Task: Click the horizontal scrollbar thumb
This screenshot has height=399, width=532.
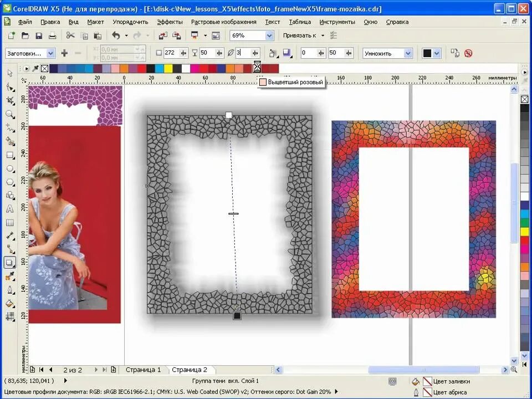Action: tap(424, 370)
